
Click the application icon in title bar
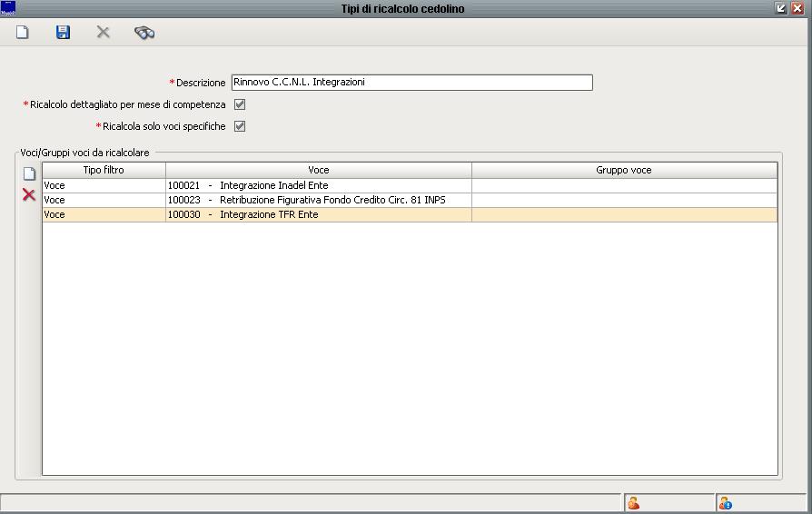tap(8, 8)
